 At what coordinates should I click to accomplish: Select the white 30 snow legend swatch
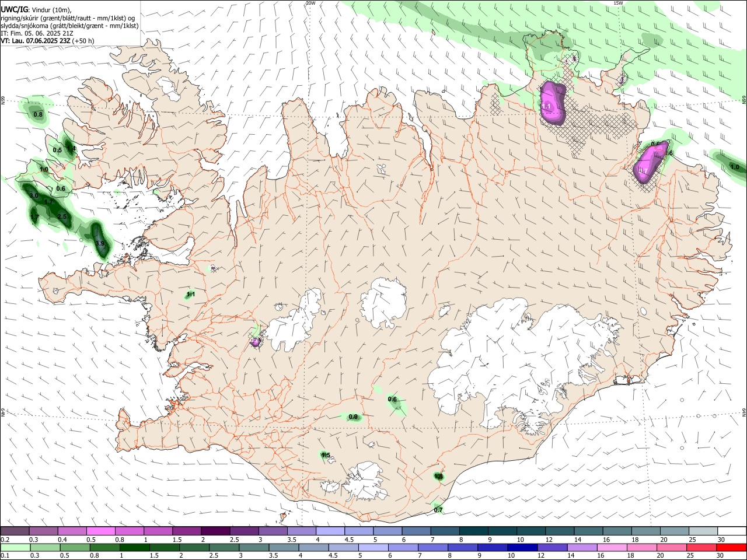click(x=732, y=531)
